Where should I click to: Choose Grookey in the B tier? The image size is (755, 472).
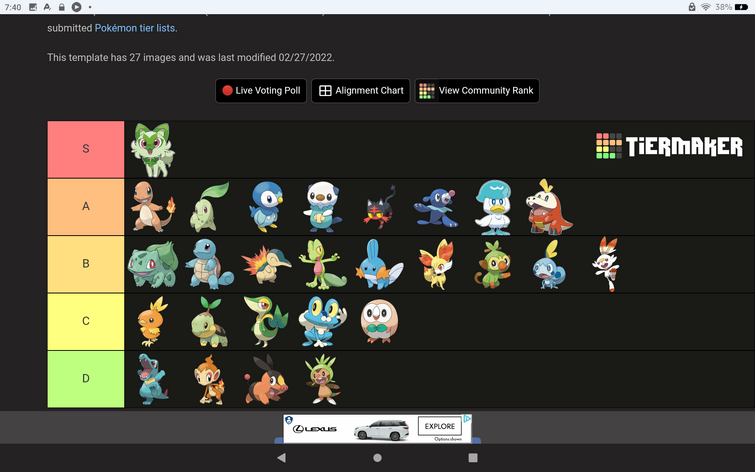(493, 264)
